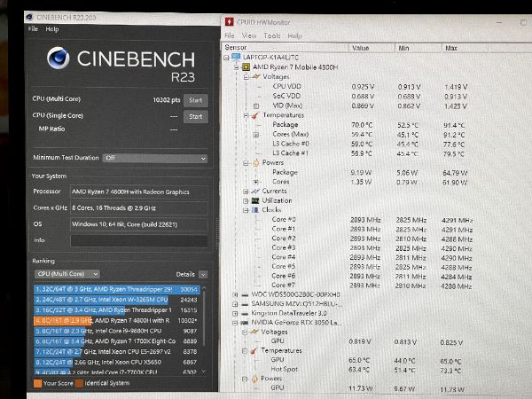The image size is (532, 399).
Task: Expand the VID (Max) entry
Action: tap(256, 106)
